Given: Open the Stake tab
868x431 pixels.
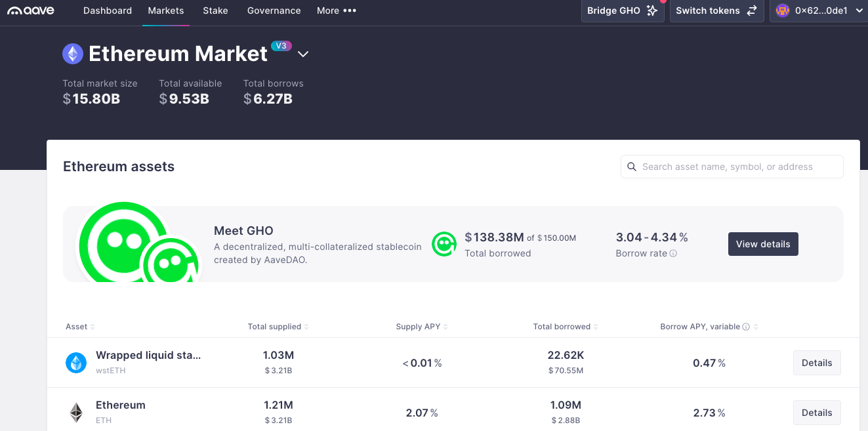Looking at the screenshot, I should pyautogui.click(x=215, y=10).
